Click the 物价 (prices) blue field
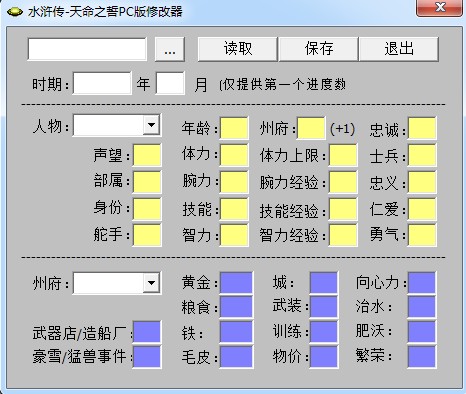Image resolution: width=466 pixels, height=394 pixels. pos(323,357)
